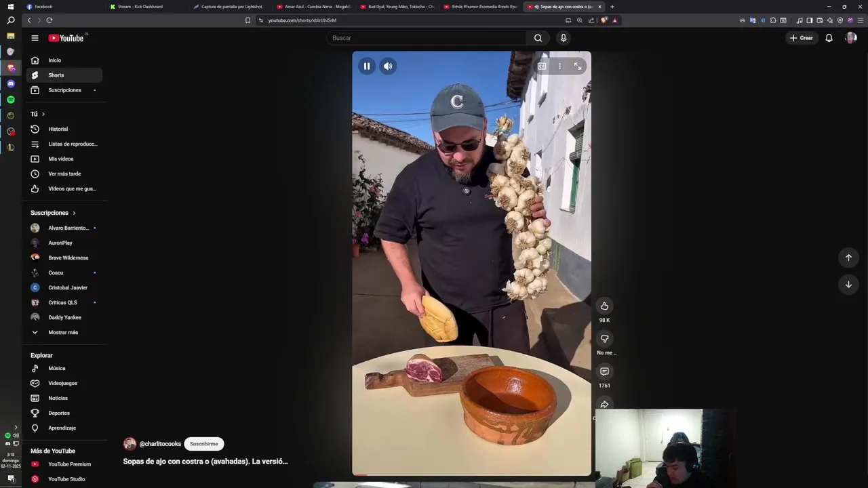
Task: Click the Suscribirme button
Action: point(203,444)
